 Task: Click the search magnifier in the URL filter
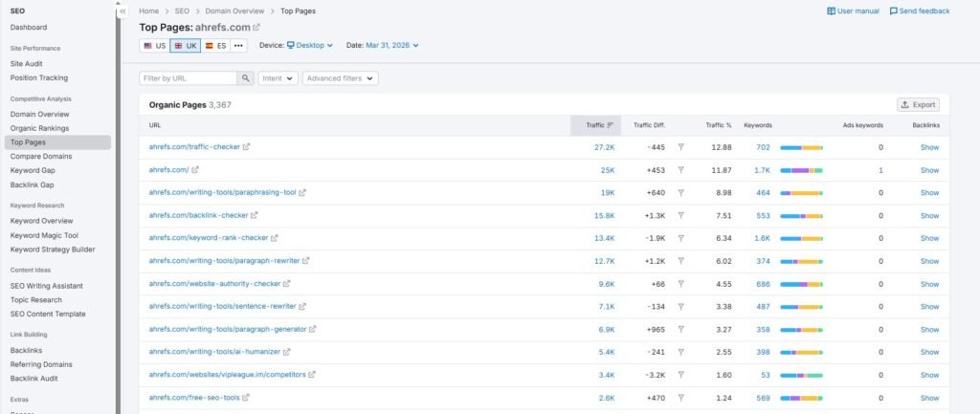(246, 78)
